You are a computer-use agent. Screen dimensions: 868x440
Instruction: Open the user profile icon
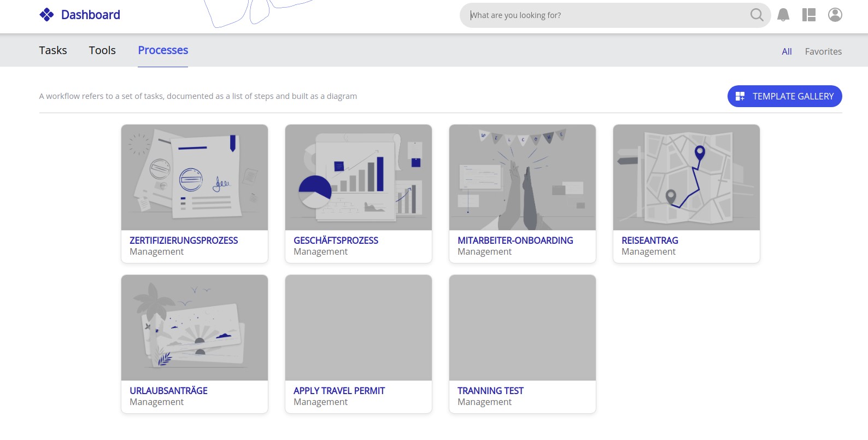[x=835, y=15]
